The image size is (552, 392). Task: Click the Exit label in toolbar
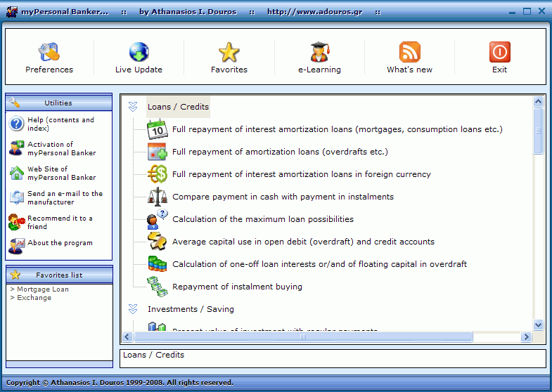click(499, 70)
